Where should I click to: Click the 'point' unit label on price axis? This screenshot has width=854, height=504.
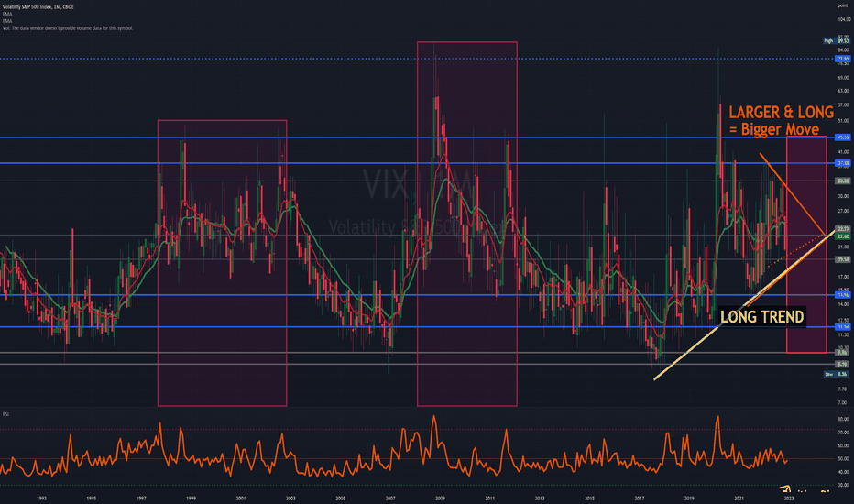843,5
